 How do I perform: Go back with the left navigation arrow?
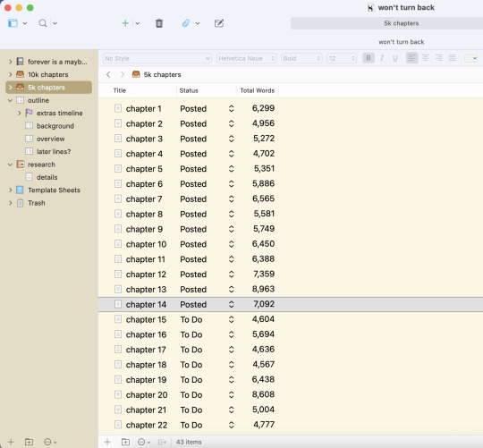coord(108,74)
